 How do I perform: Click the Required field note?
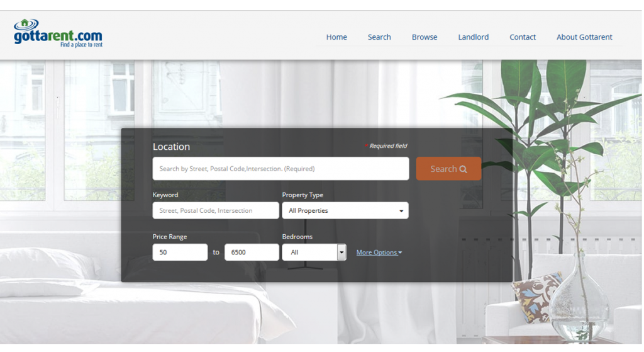pyautogui.click(x=386, y=145)
